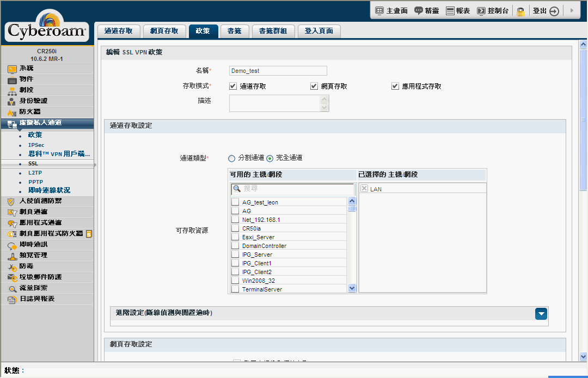Remove LAN from selected hosts with X icon
Viewport: 588px width, 378px height.
click(x=364, y=188)
